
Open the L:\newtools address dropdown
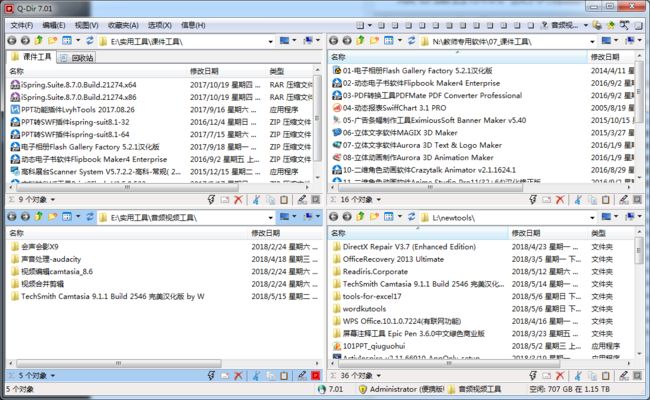(x=592, y=218)
